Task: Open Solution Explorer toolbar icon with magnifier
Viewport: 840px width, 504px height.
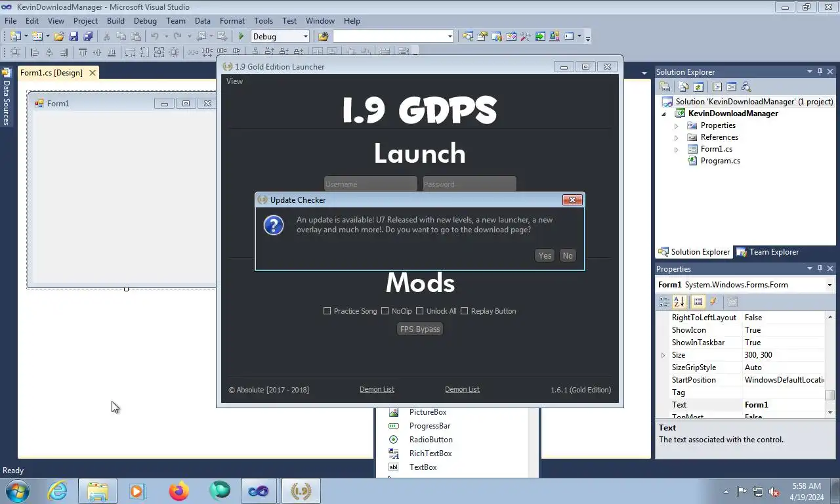Action: pos(467,36)
